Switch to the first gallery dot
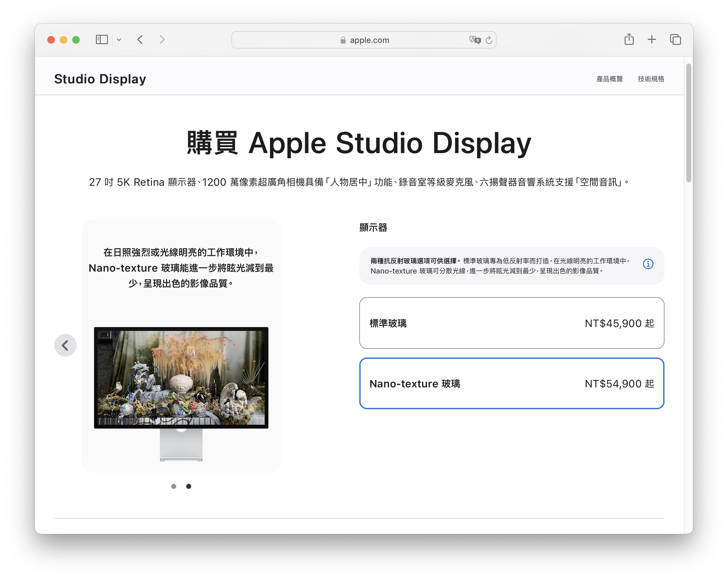The height and width of the screenshot is (580, 728). tap(173, 486)
